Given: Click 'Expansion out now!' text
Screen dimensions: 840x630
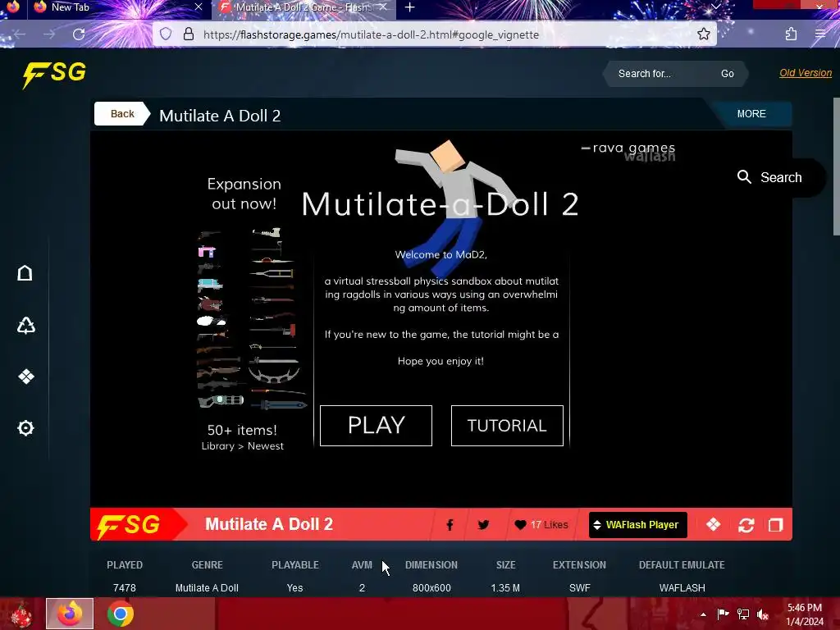Looking at the screenshot, I should point(244,194).
